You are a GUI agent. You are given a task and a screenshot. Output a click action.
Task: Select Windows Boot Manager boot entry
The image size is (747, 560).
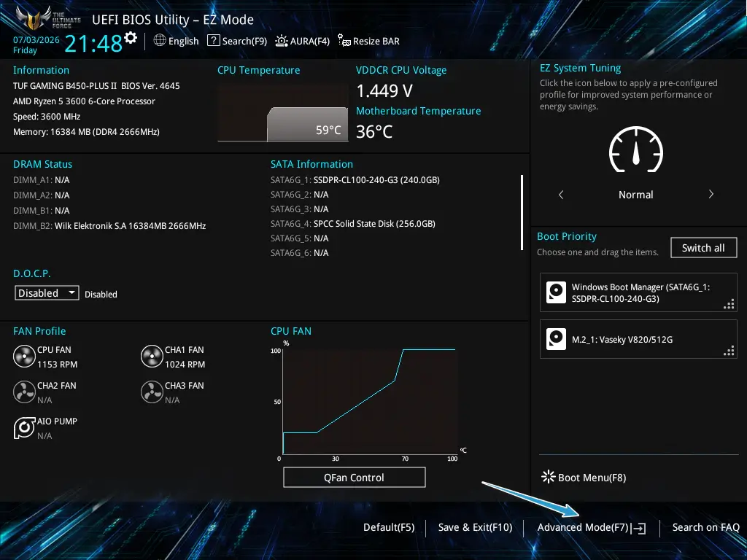click(638, 292)
